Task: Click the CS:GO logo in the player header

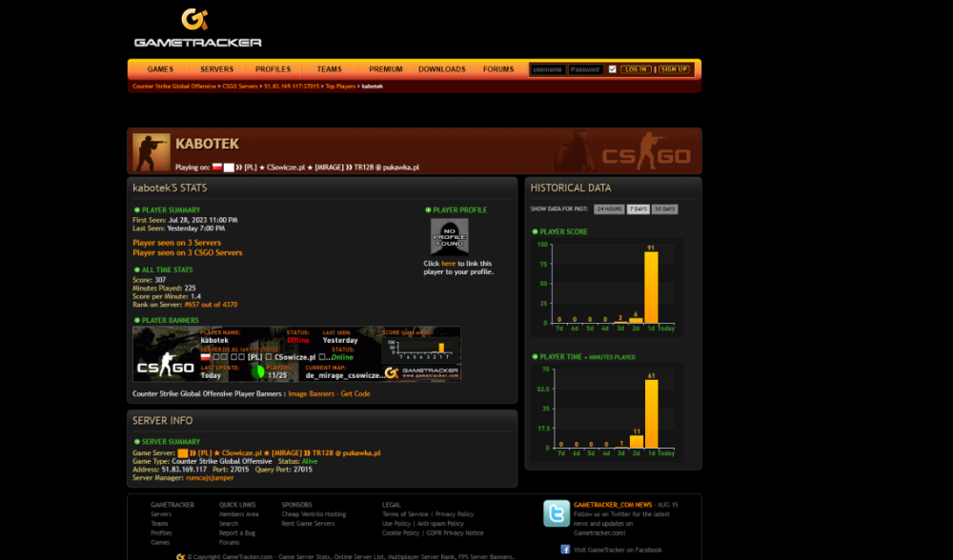Action: pyautogui.click(x=645, y=152)
